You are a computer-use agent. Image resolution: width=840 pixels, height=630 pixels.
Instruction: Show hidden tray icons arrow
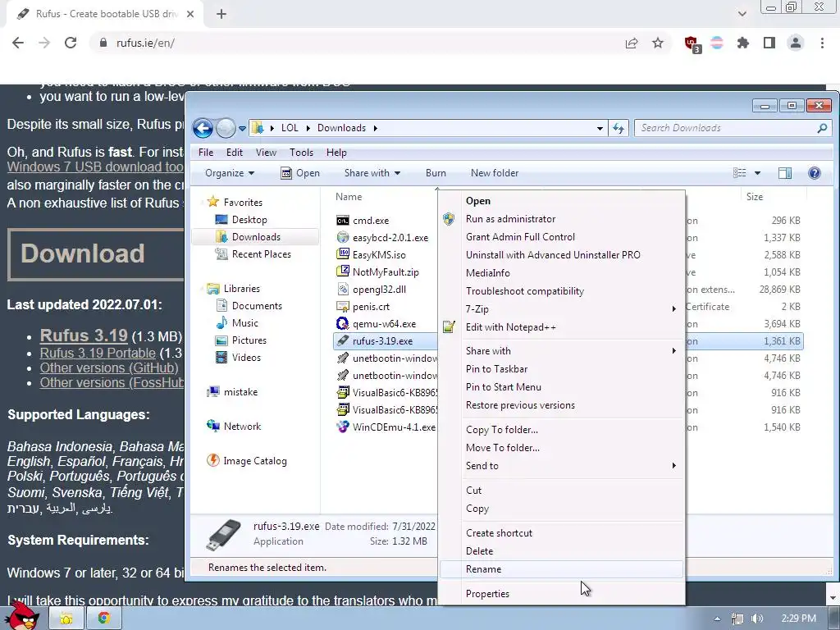[x=717, y=619]
